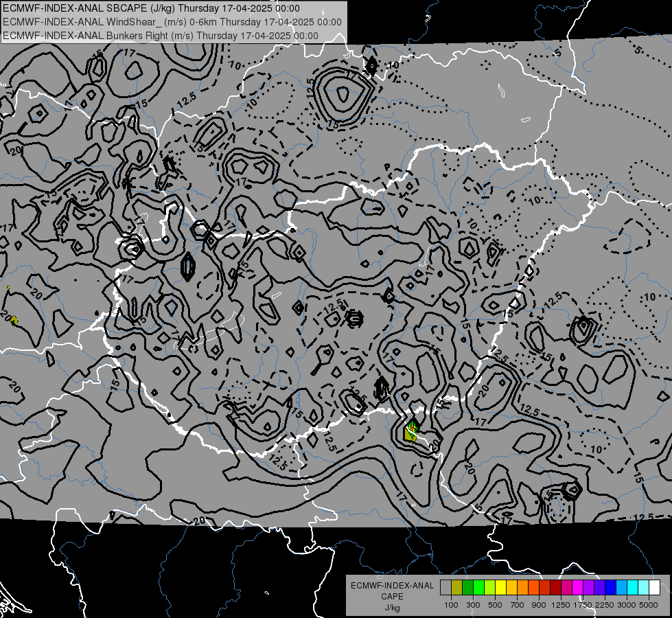
Task: Select the gray swatch in the CAPE legend
Action: [x=445, y=588]
